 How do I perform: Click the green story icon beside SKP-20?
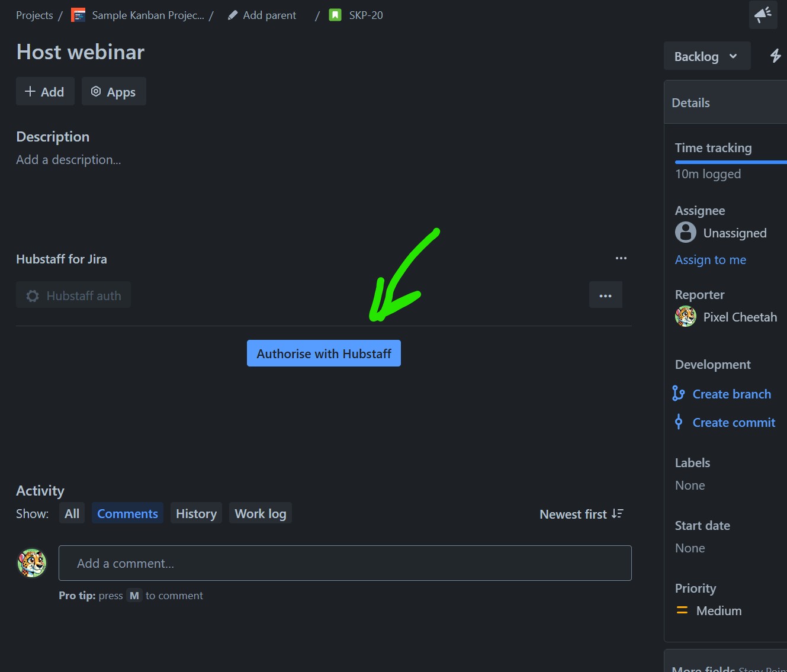[335, 15]
